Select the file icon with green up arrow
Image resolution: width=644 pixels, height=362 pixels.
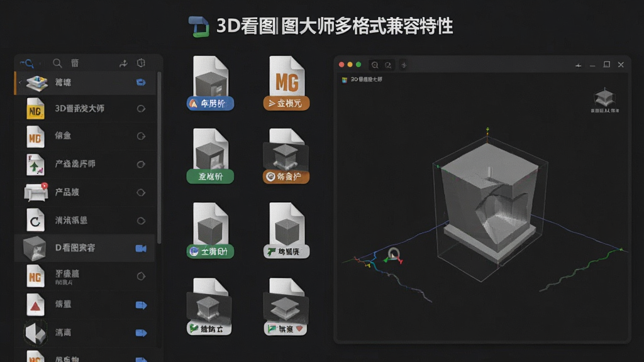[35, 165]
